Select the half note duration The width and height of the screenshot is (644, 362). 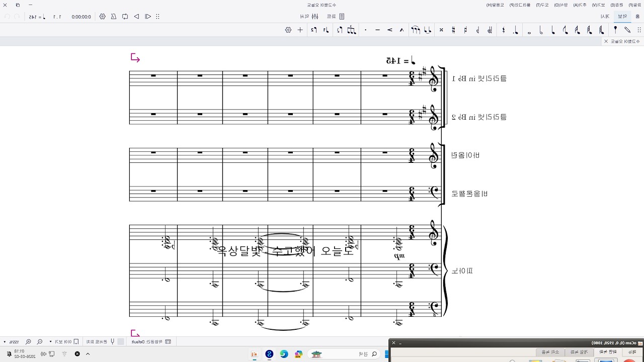click(x=541, y=30)
